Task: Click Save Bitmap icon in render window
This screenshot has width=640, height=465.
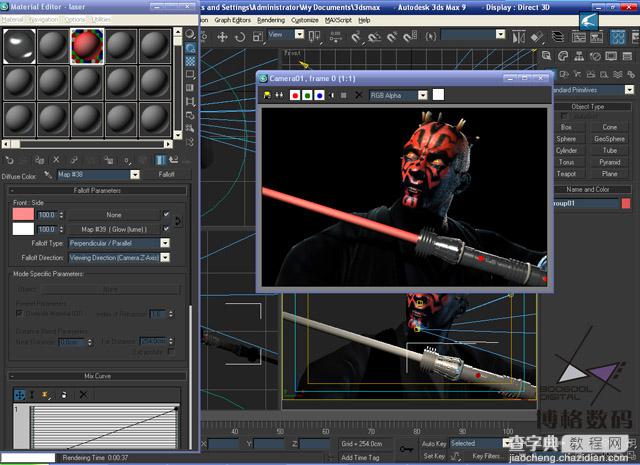Action: 267,95
